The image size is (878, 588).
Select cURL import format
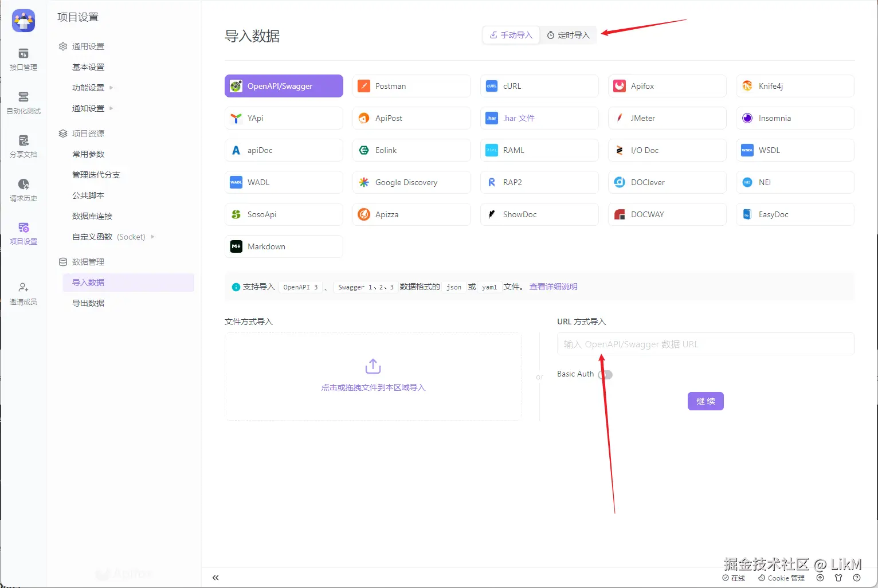point(539,86)
